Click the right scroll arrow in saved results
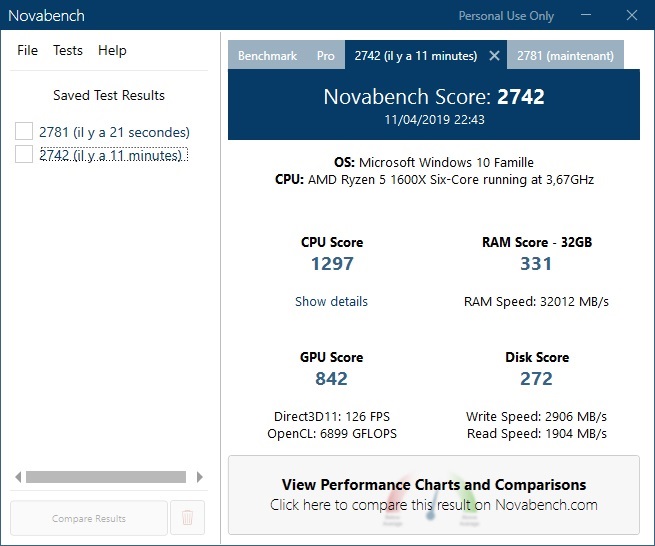 (x=199, y=477)
